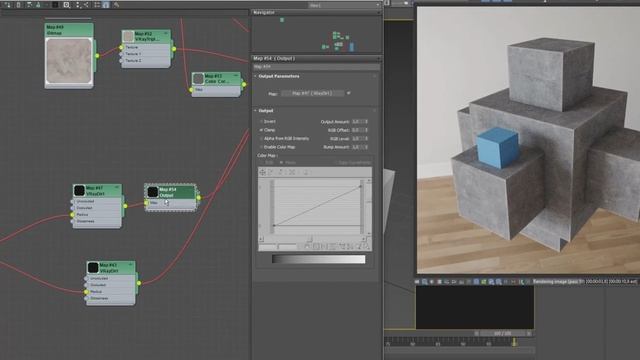Click the Texture 2 socket on Map #52
The height and width of the screenshot is (360, 640).
tap(121, 60)
